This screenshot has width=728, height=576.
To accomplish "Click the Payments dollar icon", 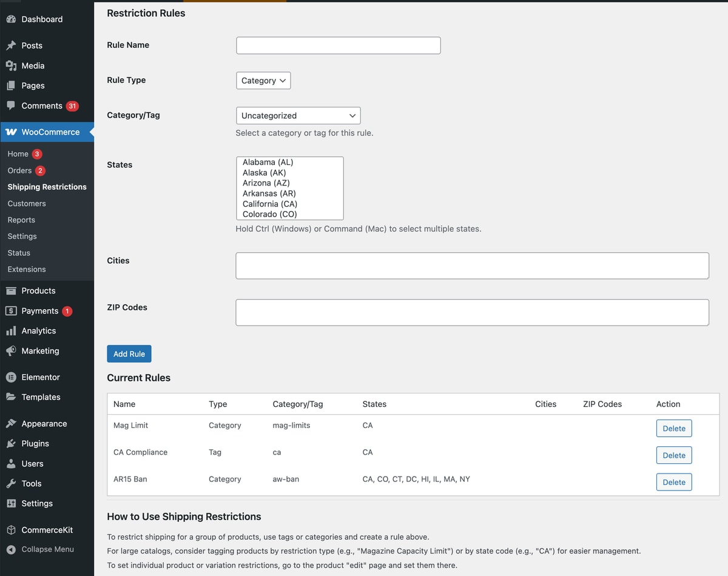I will [x=11, y=310].
